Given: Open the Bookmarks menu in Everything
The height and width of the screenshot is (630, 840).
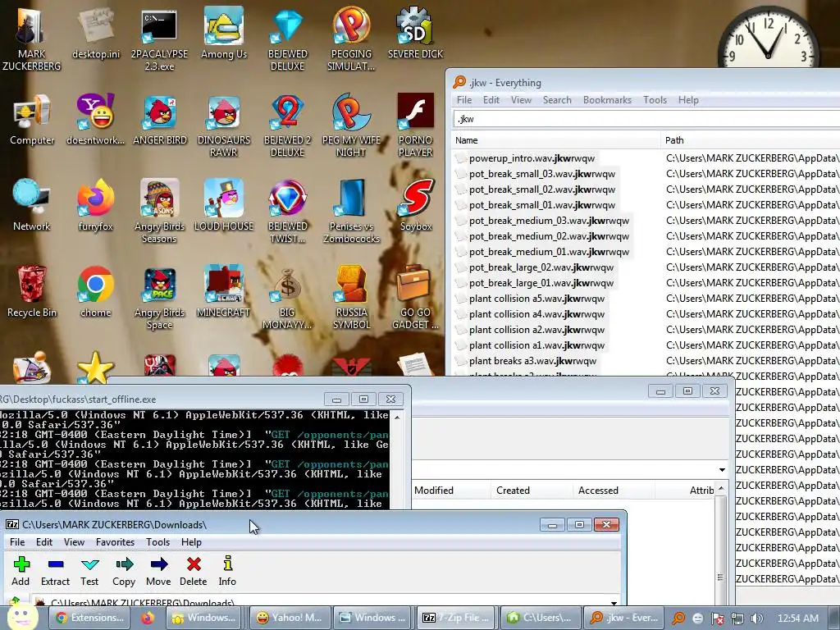Looking at the screenshot, I should coord(608,100).
